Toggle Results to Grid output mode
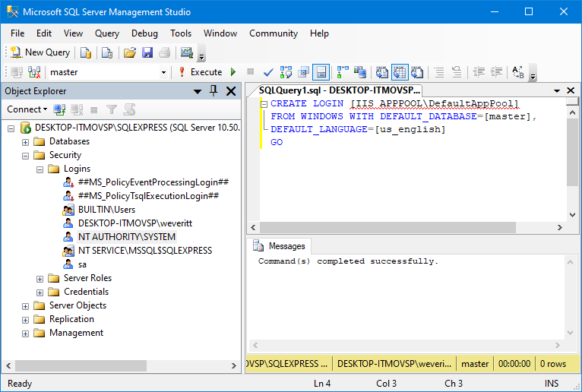The height and width of the screenshot is (392, 582). tap(400, 72)
